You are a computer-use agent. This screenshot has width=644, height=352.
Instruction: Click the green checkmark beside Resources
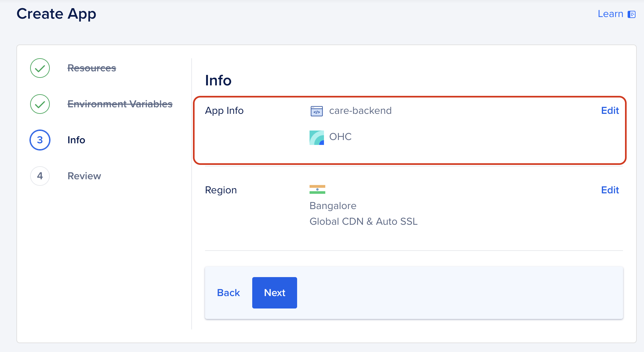pyautogui.click(x=40, y=68)
